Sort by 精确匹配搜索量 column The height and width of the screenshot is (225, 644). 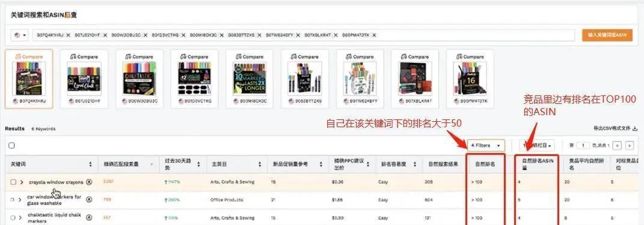[152, 164]
